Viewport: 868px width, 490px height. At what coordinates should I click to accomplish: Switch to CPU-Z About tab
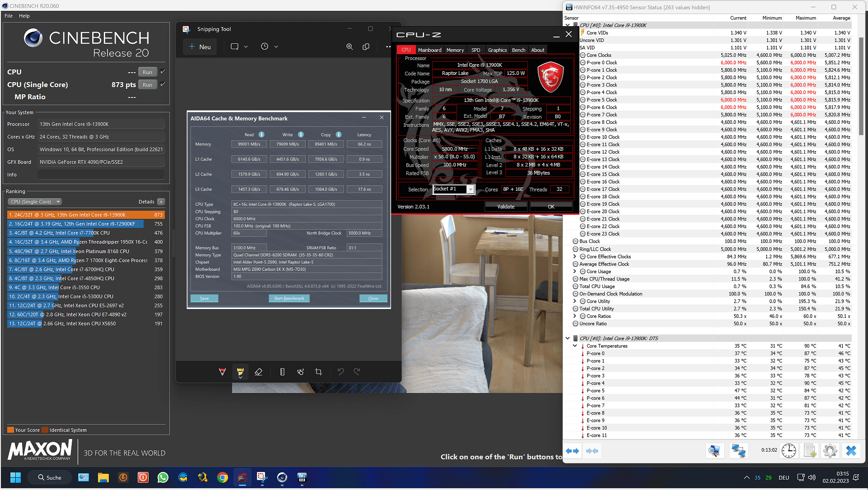(x=537, y=50)
